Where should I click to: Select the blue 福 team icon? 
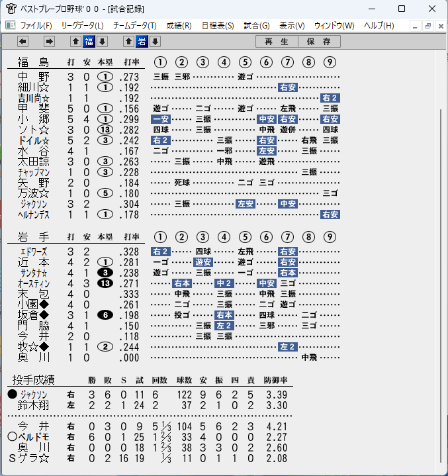tap(89, 41)
